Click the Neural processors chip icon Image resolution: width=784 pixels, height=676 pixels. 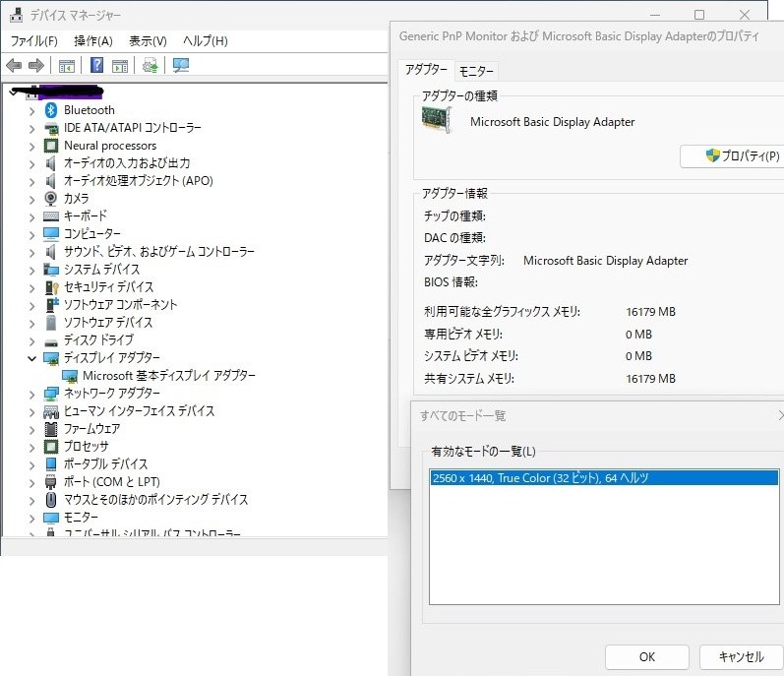coord(51,146)
